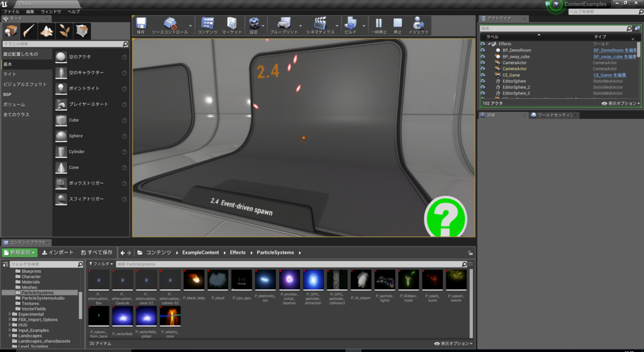Screen dimensions: 644x352
Task: Click the class search (クラスの検索) field
Action: click(65, 43)
